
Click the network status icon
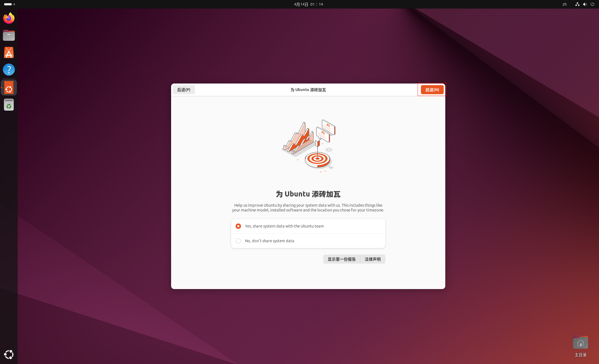click(x=577, y=4)
